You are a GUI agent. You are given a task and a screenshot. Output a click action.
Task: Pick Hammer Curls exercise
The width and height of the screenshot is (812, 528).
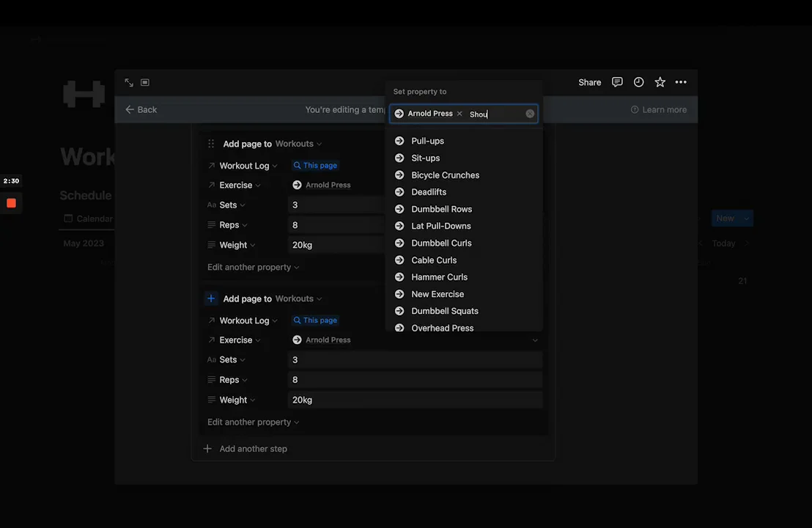click(x=463, y=277)
